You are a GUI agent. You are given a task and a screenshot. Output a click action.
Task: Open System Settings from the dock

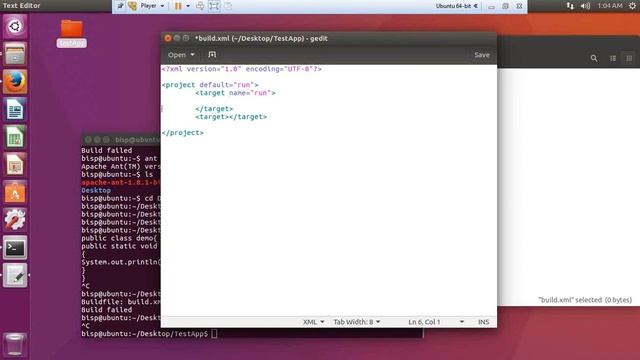(x=15, y=220)
